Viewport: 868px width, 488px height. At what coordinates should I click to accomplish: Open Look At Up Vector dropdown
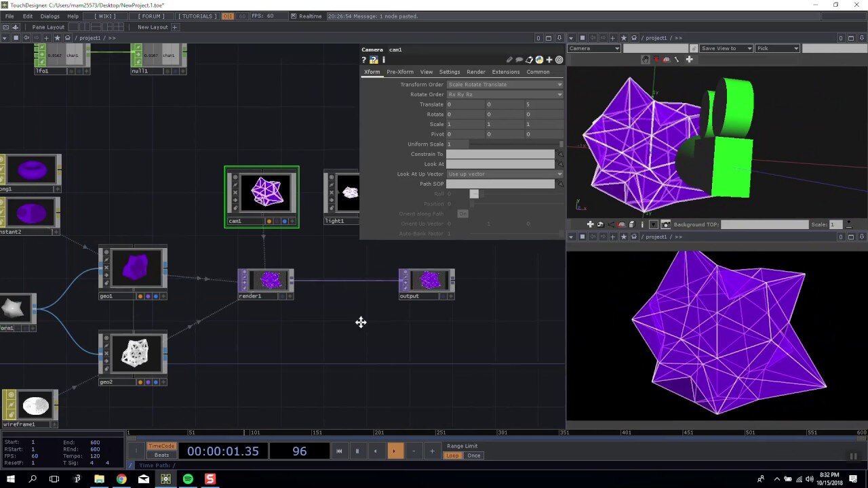coord(505,174)
